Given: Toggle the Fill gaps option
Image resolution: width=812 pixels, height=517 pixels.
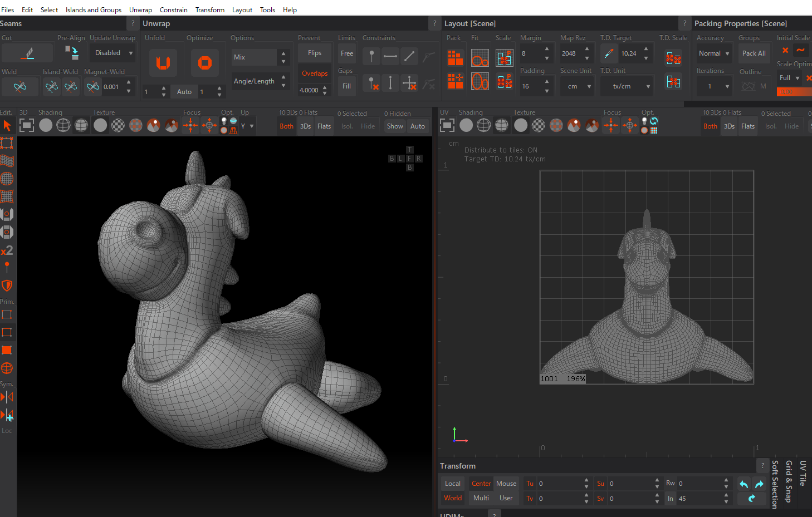Looking at the screenshot, I should 346,86.
